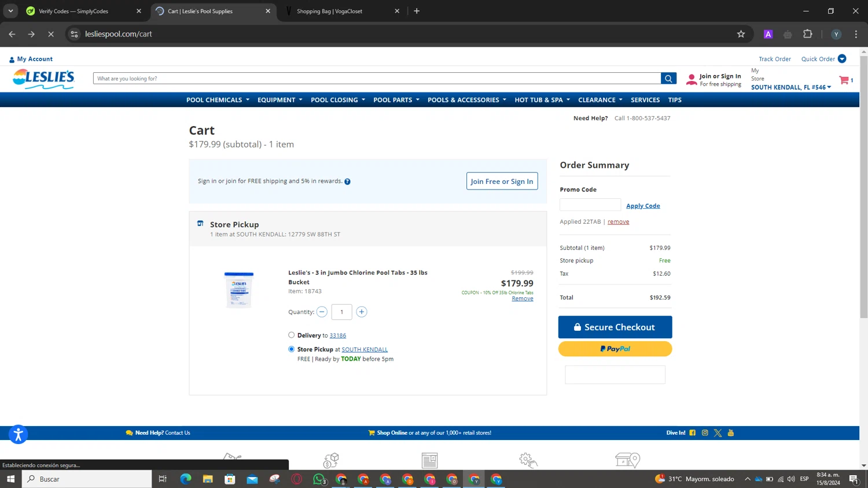This screenshot has width=868, height=488.
Task: Open the accessibility widget icon
Action: [x=18, y=434]
